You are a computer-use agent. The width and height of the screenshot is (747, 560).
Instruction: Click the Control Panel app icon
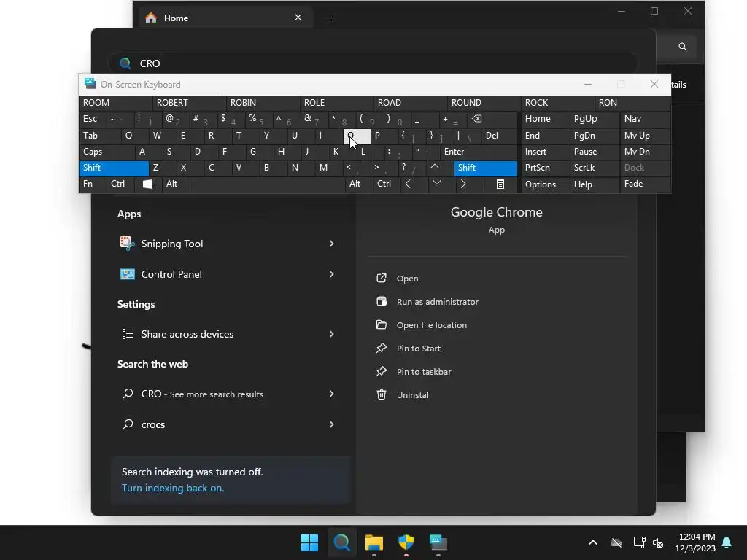point(127,274)
